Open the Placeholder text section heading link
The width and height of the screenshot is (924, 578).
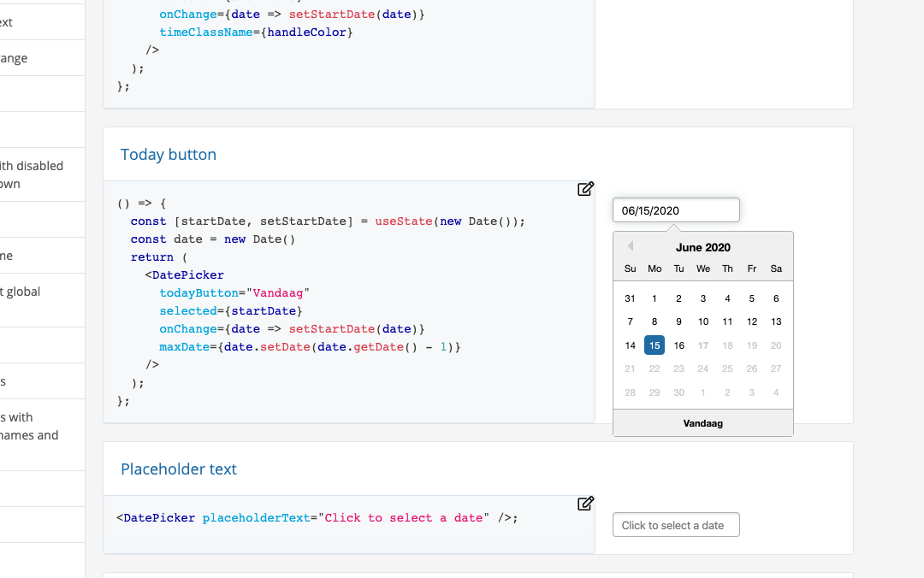[x=179, y=469]
